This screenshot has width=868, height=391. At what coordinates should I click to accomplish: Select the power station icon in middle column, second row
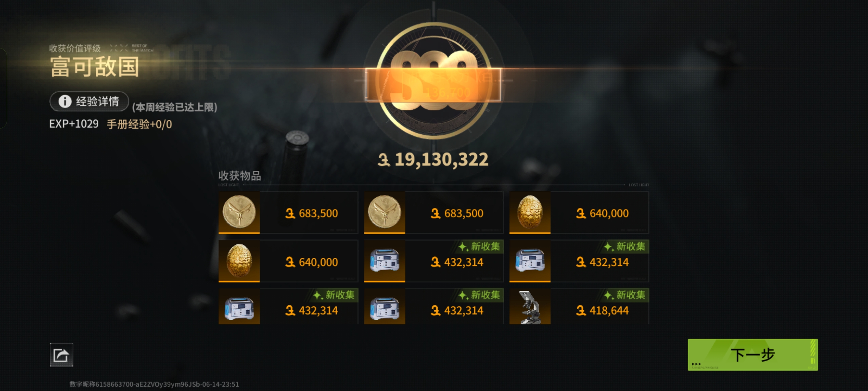[x=384, y=261]
